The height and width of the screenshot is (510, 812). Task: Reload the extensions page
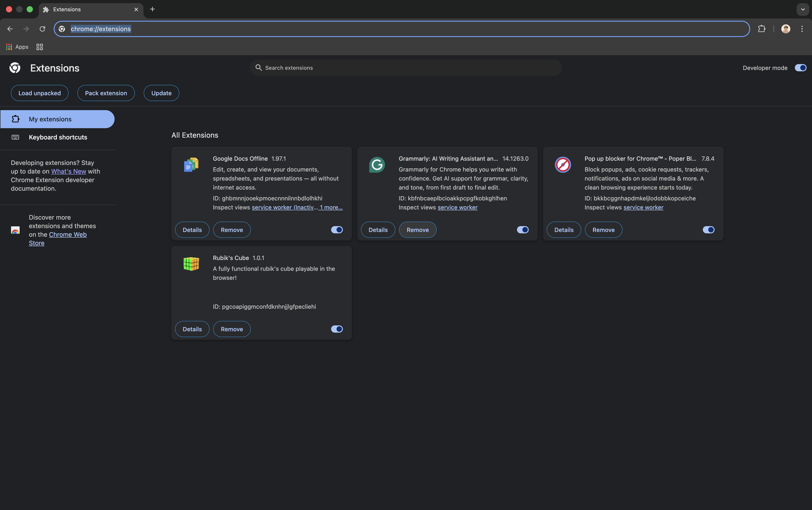point(43,29)
